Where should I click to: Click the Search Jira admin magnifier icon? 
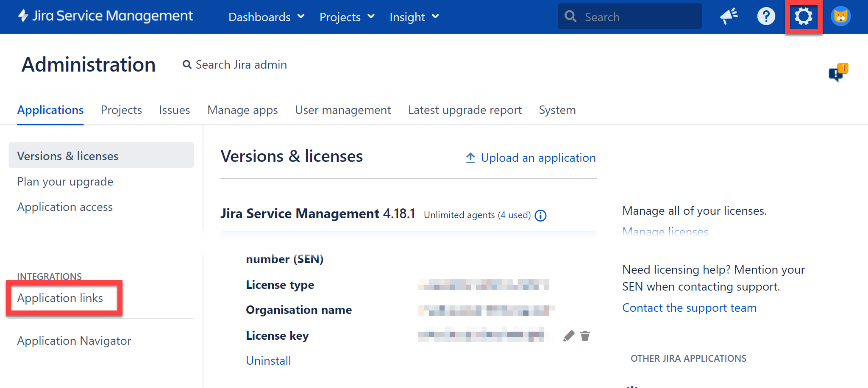pyautogui.click(x=187, y=64)
